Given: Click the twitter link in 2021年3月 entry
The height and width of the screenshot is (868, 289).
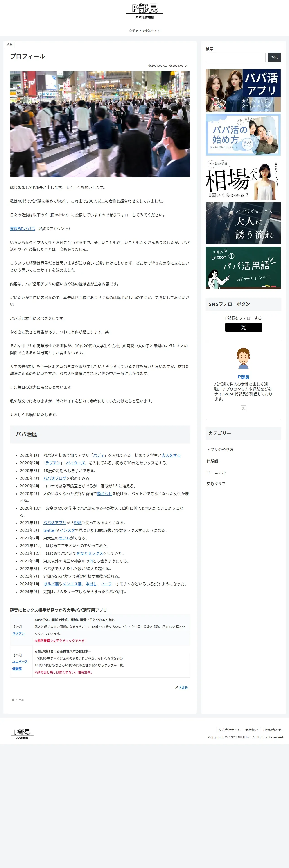Looking at the screenshot, I should pyautogui.click(x=50, y=530).
